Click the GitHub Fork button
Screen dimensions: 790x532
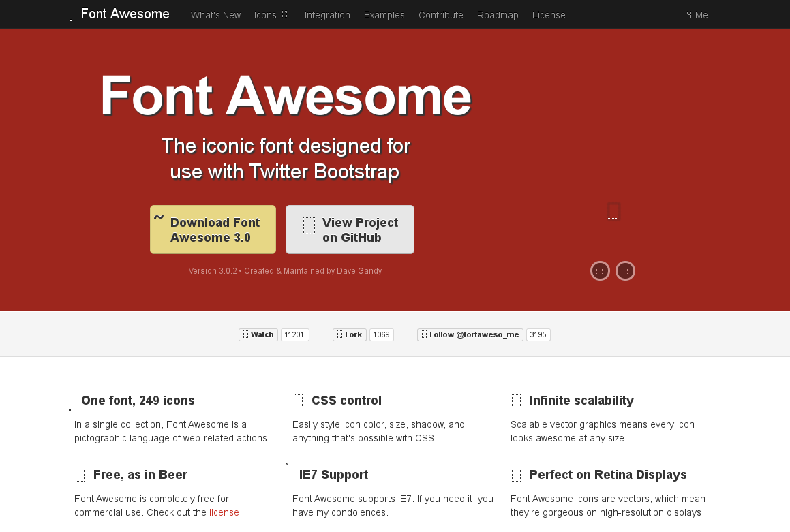pos(350,334)
